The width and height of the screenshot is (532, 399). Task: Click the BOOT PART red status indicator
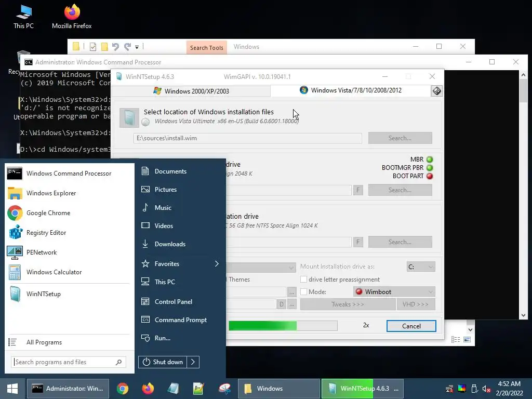coord(430,176)
